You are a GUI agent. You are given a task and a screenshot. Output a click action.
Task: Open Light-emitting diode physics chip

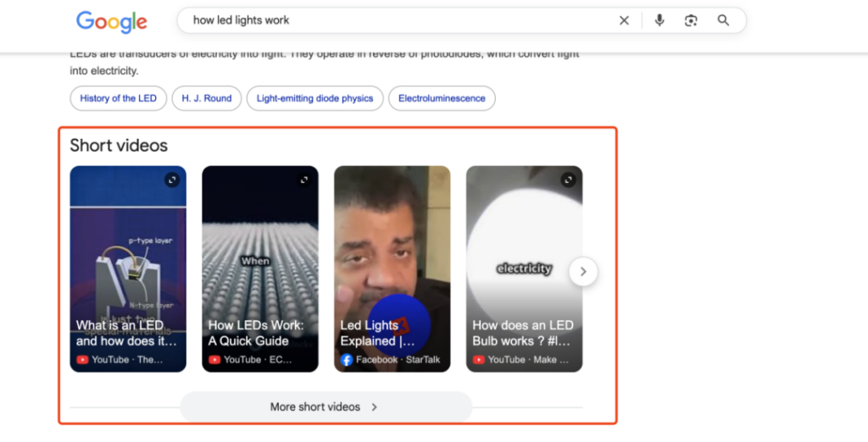coord(314,98)
